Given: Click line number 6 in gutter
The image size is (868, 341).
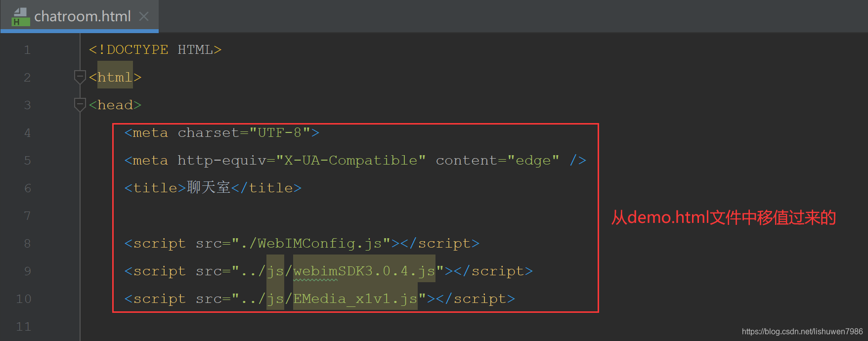Looking at the screenshot, I should point(27,188).
